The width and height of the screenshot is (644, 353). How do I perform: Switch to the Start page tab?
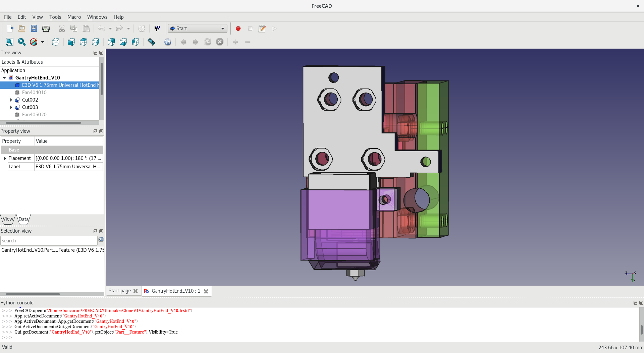[x=119, y=291]
